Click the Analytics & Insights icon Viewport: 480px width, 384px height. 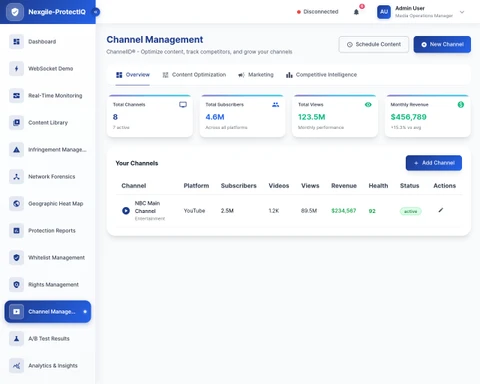coord(16,366)
